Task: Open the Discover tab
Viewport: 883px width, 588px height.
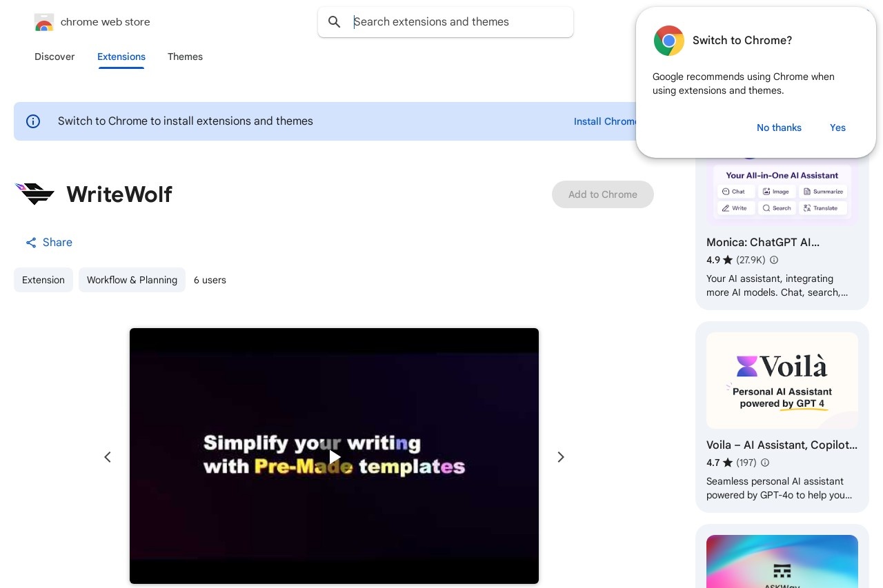Action: pyautogui.click(x=54, y=57)
